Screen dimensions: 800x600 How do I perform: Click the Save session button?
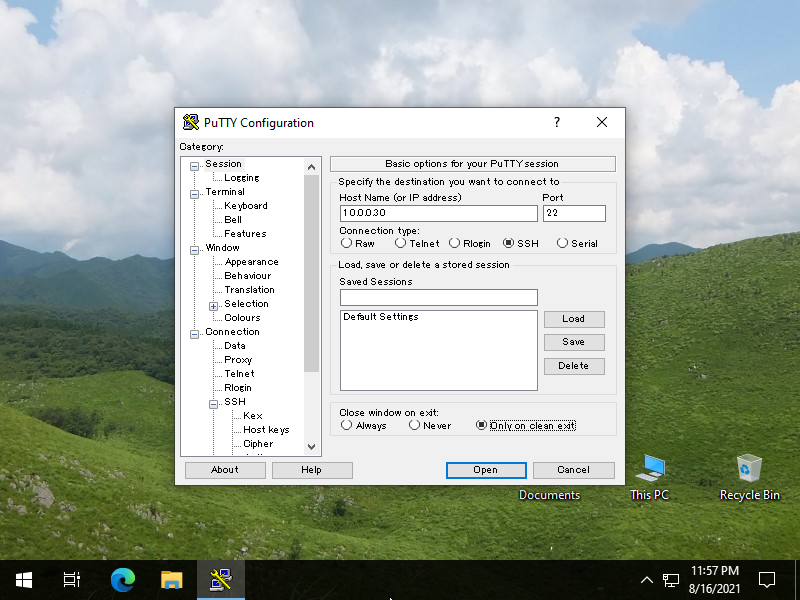click(574, 342)
